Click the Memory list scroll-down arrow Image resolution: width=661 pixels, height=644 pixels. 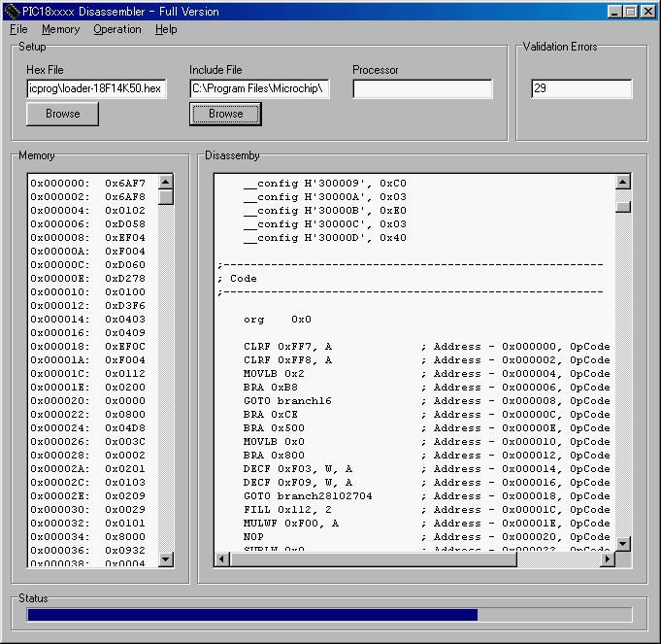click(166, 559)
